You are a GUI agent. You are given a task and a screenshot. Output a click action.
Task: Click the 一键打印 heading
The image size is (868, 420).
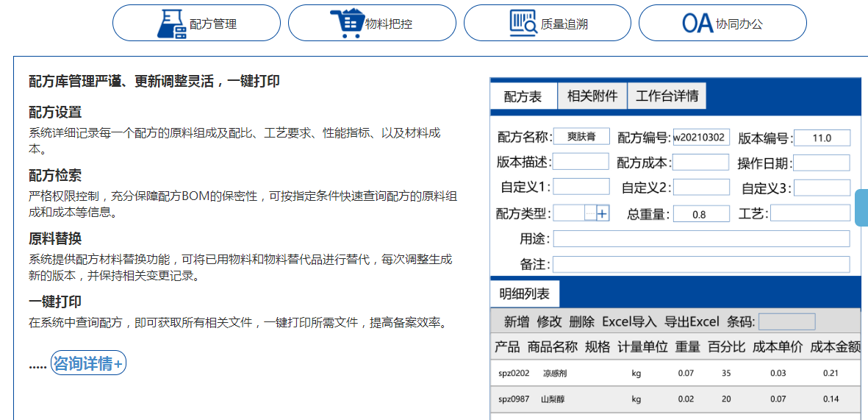point(55,302)
